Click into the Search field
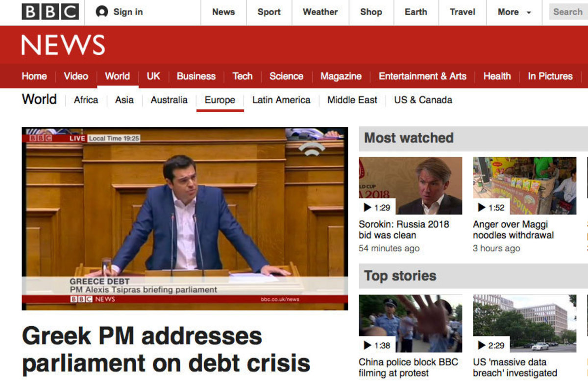This screenshot has height=381, width=588. 568,12
